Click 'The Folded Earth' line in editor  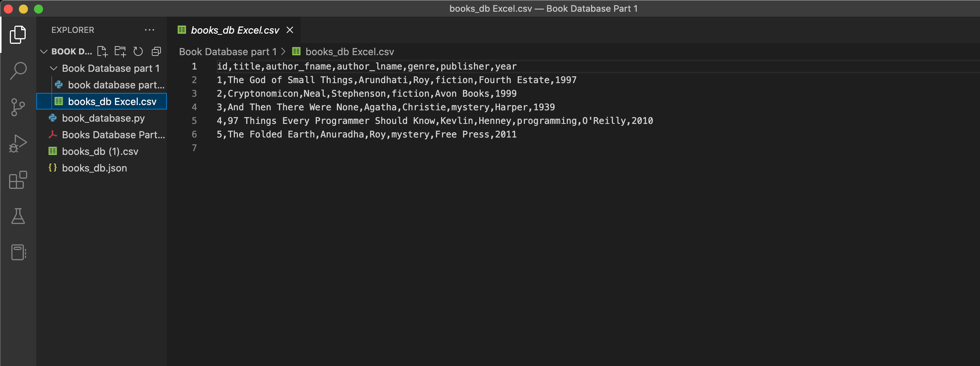pyautogui.click(x=367, y=134)
